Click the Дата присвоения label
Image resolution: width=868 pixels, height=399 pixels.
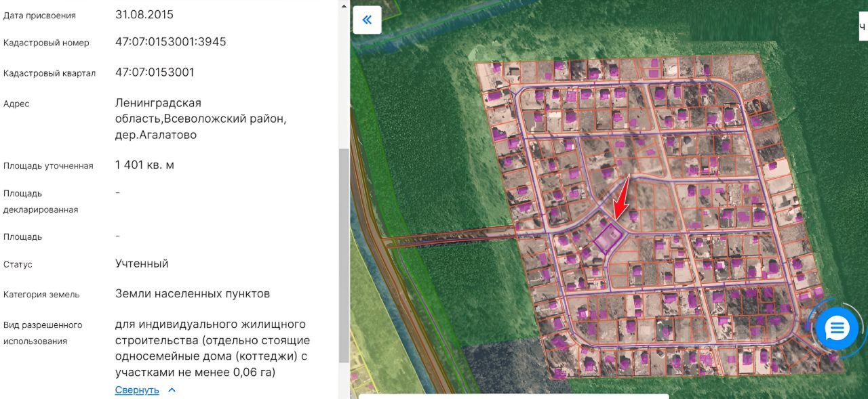click(x=39, y=15)
